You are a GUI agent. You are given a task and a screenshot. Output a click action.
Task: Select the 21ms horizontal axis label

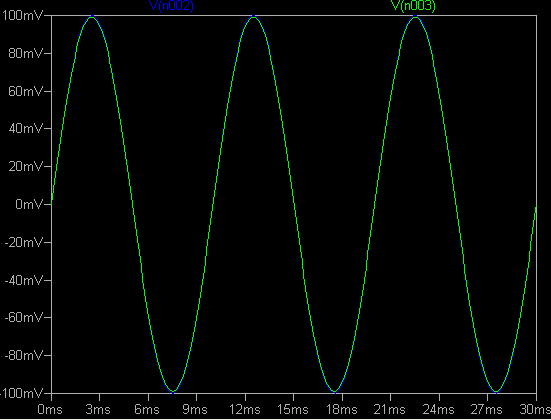390,409
